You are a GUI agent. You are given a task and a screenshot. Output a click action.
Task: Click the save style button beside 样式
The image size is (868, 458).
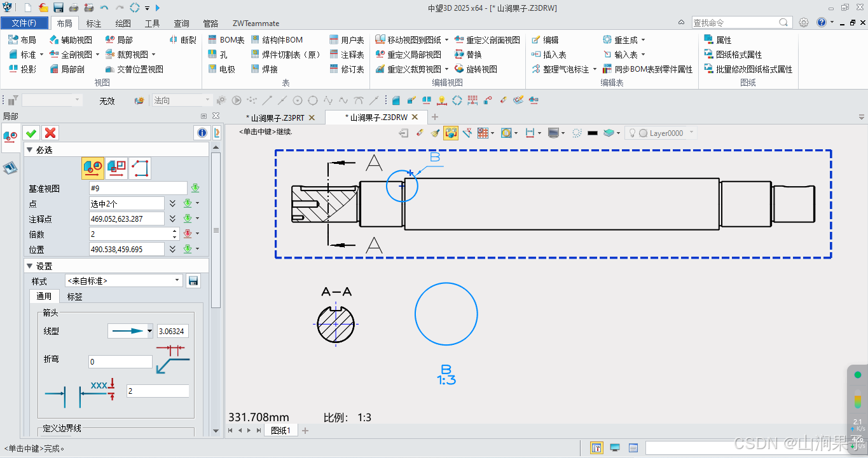click(193, 281)
